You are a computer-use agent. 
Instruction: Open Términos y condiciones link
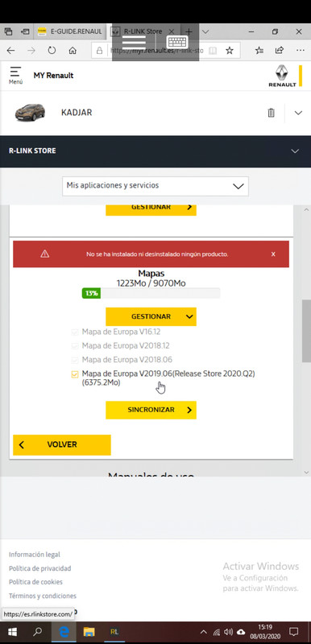tap(43, 596)
